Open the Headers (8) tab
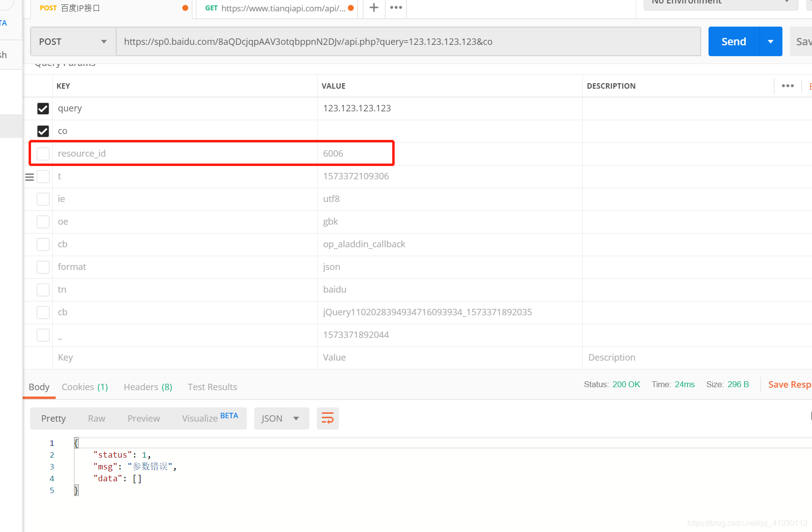812x532 pixels. pyautogui.click(x=148, y=387)
